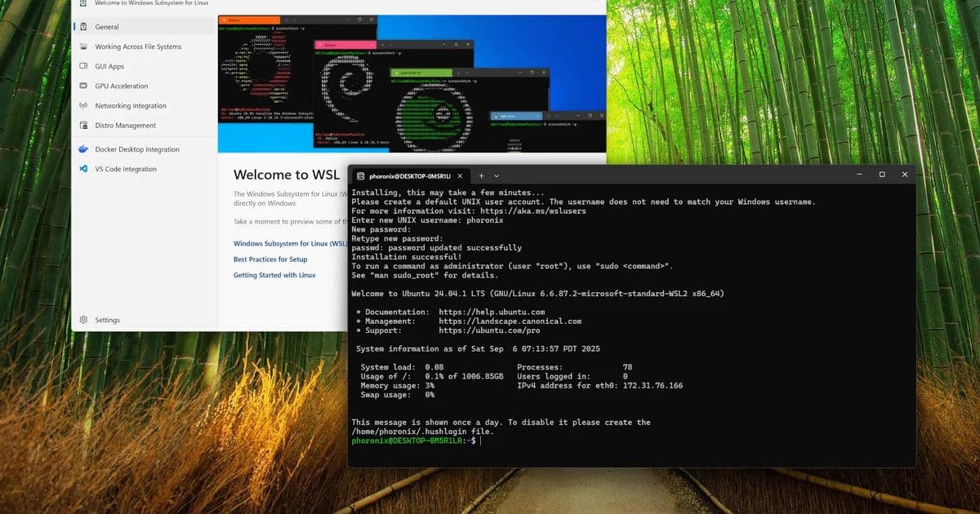Click the General section icon
The height and width of the screenshot is (514, 980).
click(x=84, y=27)
